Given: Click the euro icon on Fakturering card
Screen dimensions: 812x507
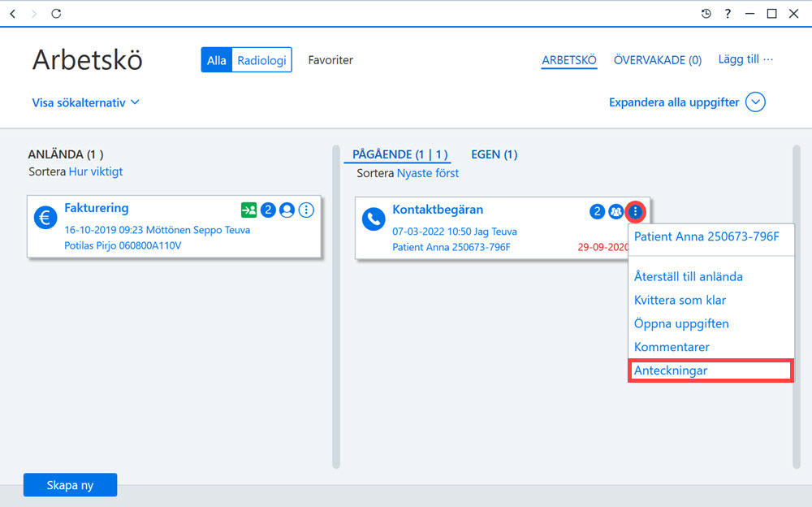Looking at the screenshot, I should point(45,217).
